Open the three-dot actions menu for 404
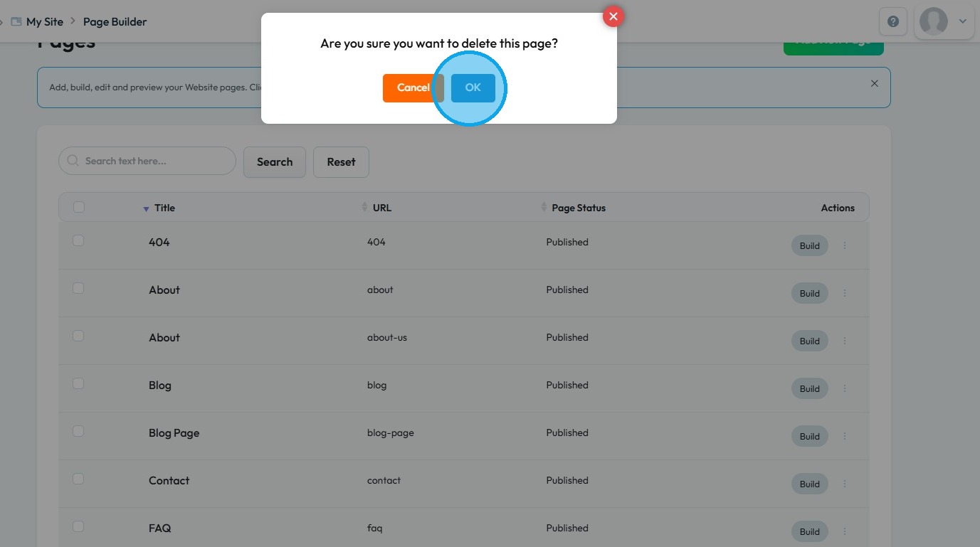This screenshot has height=547, width=980. (x=845, y=245)
